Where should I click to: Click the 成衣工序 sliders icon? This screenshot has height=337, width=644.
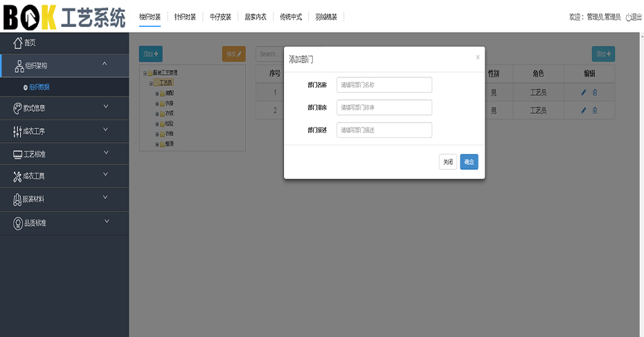[x=17, y=131]
